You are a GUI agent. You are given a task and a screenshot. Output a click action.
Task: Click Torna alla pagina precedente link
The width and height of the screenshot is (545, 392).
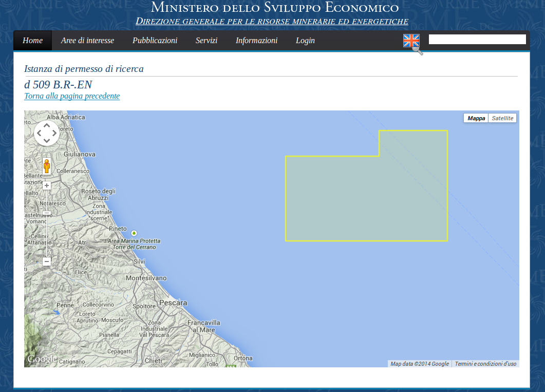(x=72, y=96)
